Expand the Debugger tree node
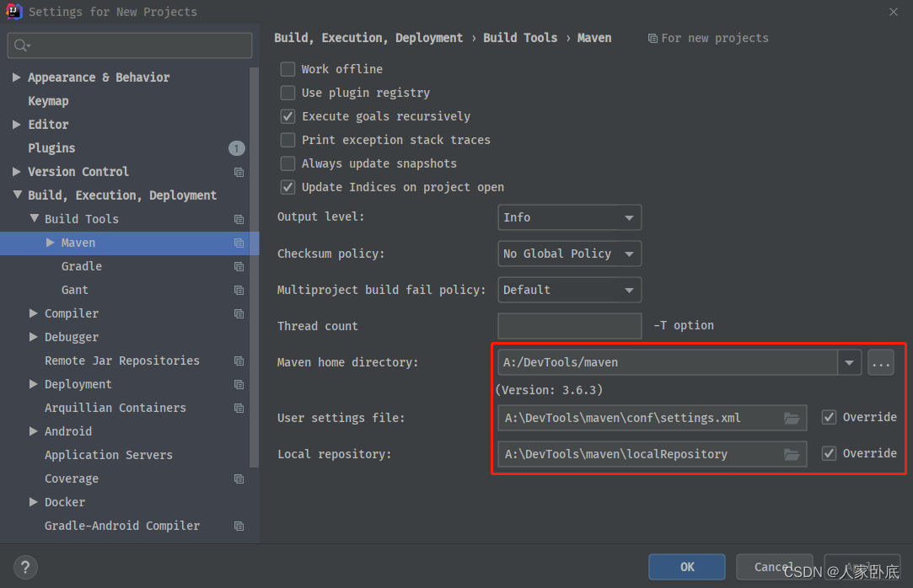 tap(34, 337)
